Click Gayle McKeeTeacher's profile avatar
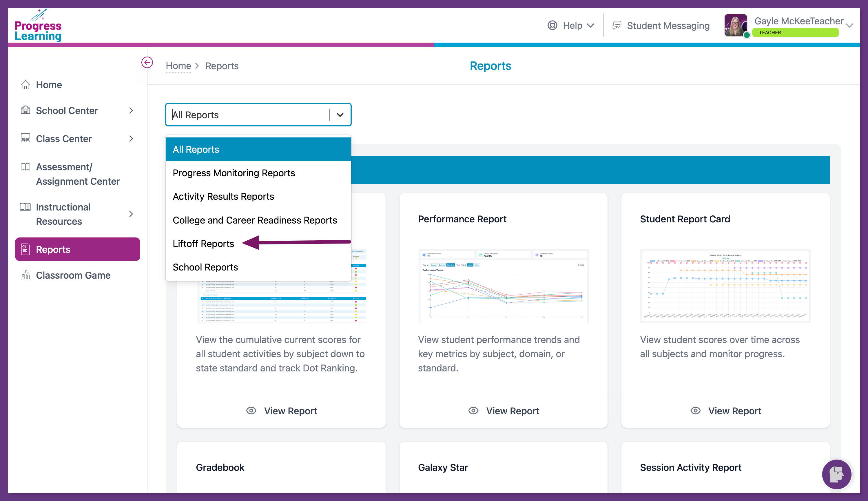The height and width of the screenshot is (501, 868). pos(736,25)
